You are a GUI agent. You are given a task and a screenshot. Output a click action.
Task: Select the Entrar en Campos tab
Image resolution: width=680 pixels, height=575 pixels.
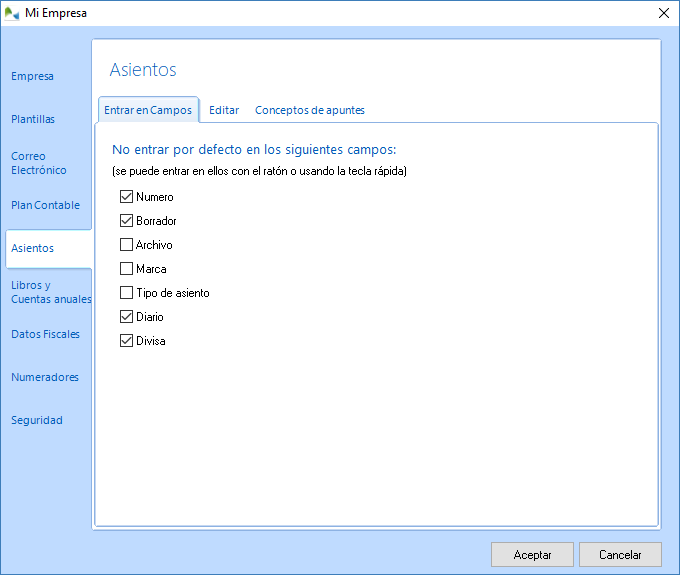(x=148, y=110)
